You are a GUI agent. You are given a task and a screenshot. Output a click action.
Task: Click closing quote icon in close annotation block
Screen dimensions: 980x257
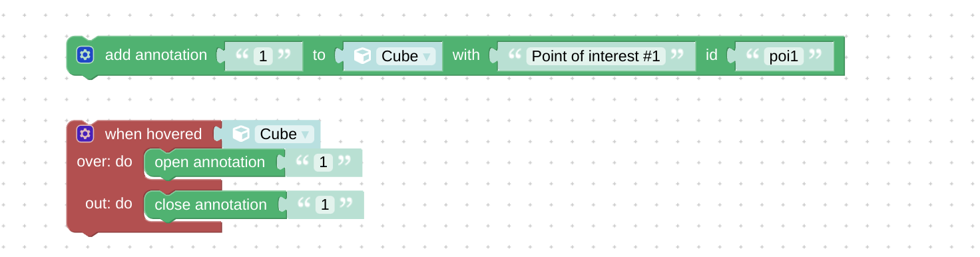(x=345, y=204)
